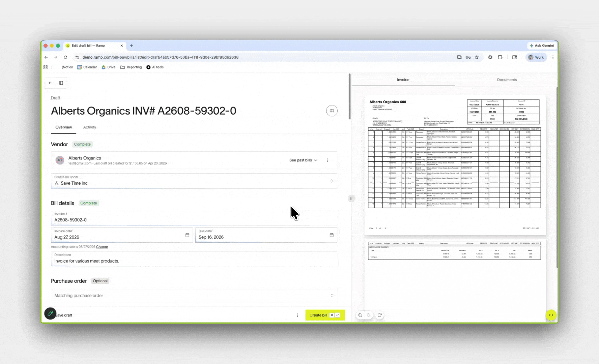The height and width of the screenshot is (364, 599).
Task: Switch to the Activity tab
Action: coord(90,127)
